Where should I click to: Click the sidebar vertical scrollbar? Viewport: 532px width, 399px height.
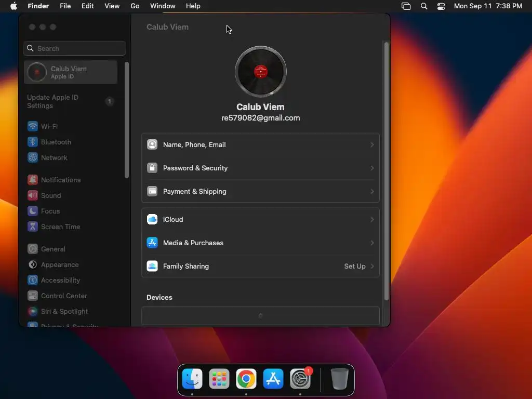click(127, 120)
